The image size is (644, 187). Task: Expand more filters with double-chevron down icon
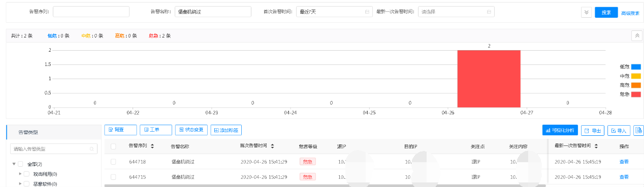pyautogui.click(x=586, y=12)
